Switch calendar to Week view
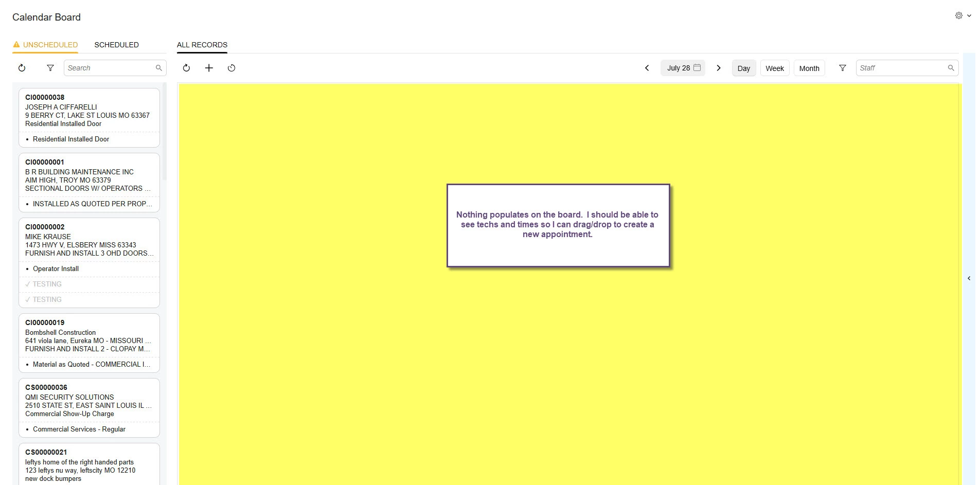Viewport: 980px width, 485px height. coord(775,68)
